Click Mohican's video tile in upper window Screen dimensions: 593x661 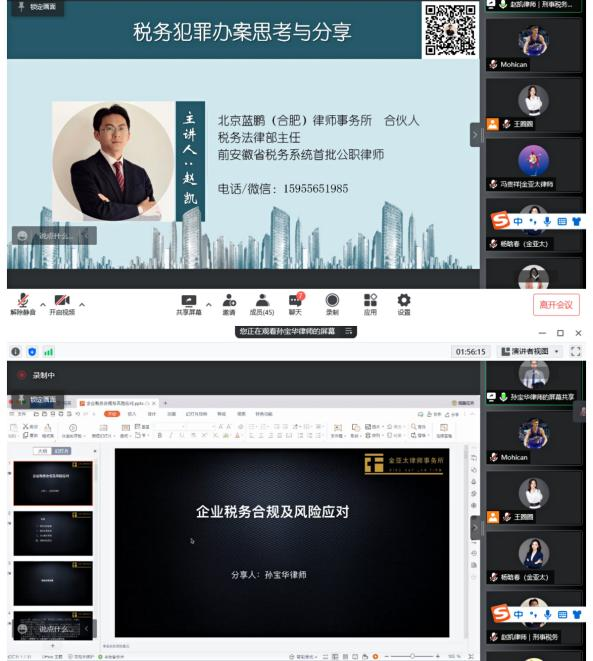coord(534,46)
